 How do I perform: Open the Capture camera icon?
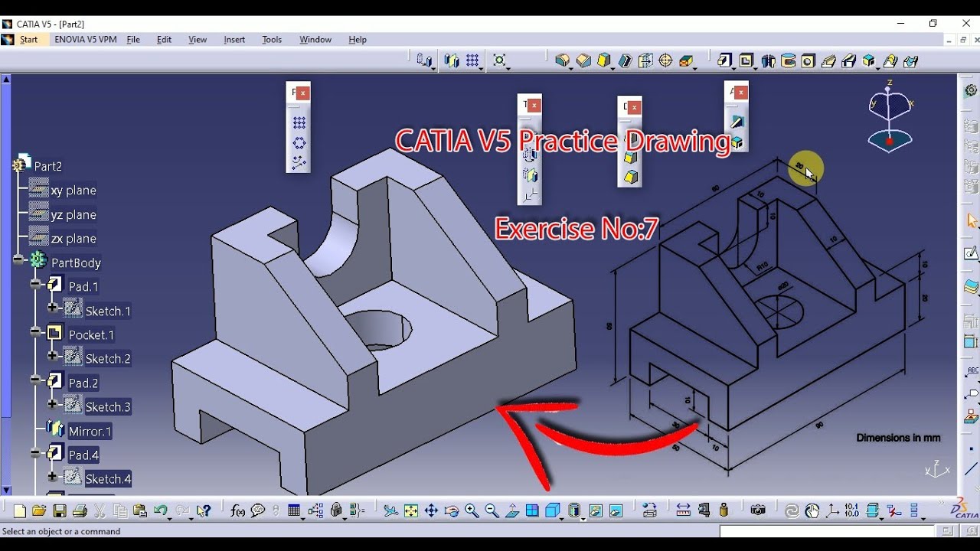pos(758,510)
